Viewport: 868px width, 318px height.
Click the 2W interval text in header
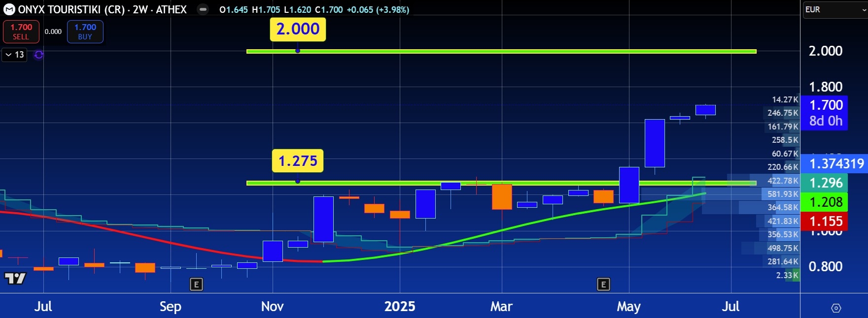(x=140, y=9)
